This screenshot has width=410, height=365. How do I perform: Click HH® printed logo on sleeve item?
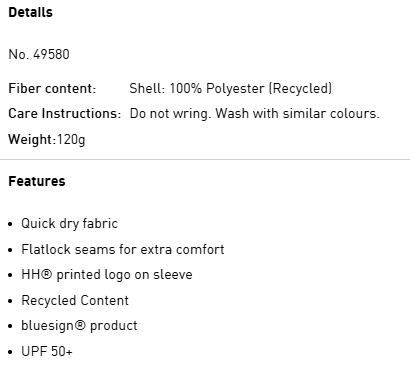point(107,275)
